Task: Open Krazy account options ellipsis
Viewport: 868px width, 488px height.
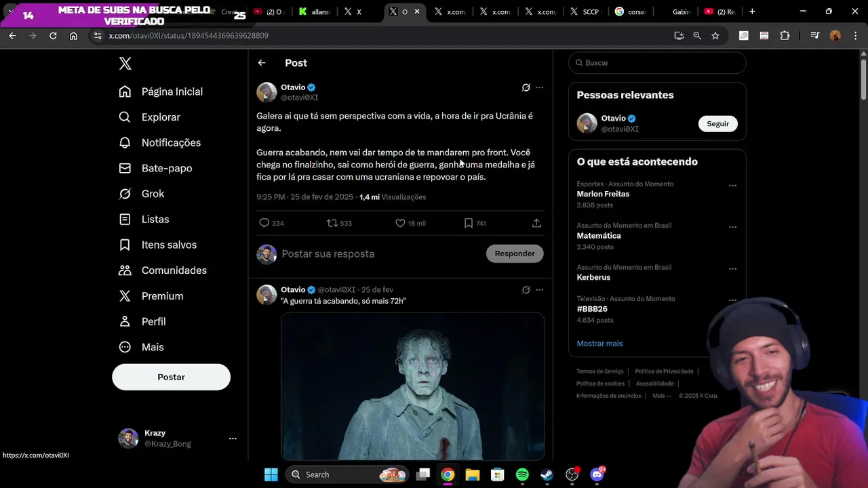Action: 233,439
